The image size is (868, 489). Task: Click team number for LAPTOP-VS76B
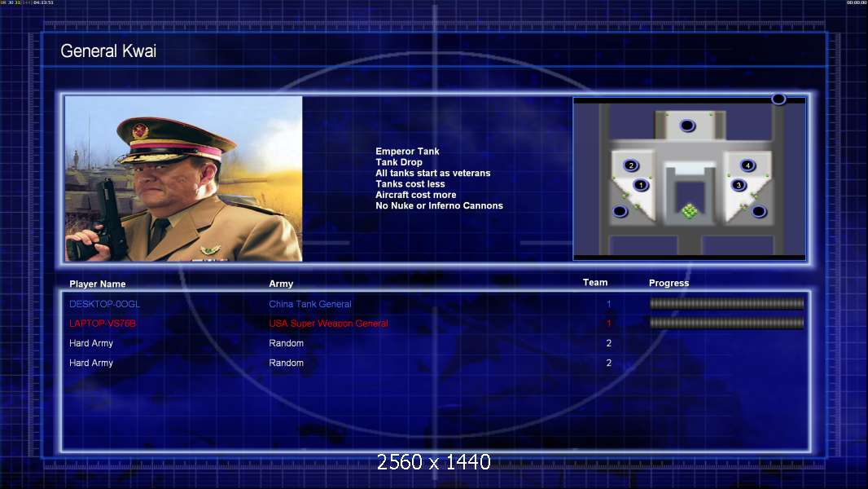[608, 324]
